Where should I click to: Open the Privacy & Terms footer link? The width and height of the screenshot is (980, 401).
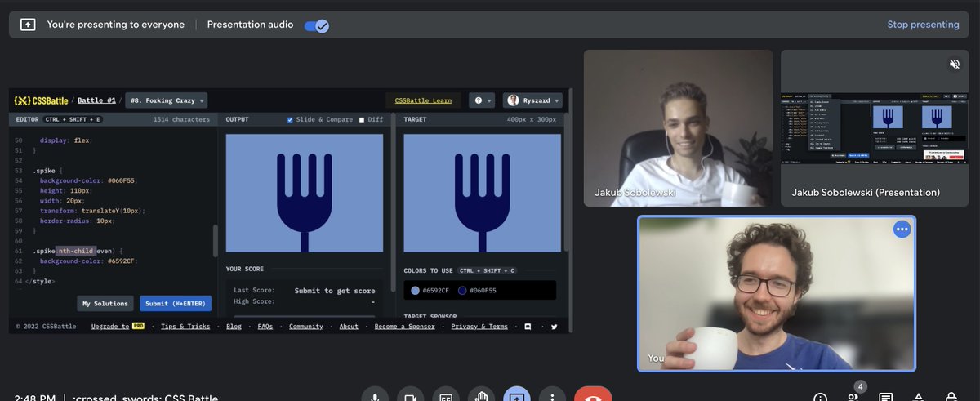[x=479, y=327]
